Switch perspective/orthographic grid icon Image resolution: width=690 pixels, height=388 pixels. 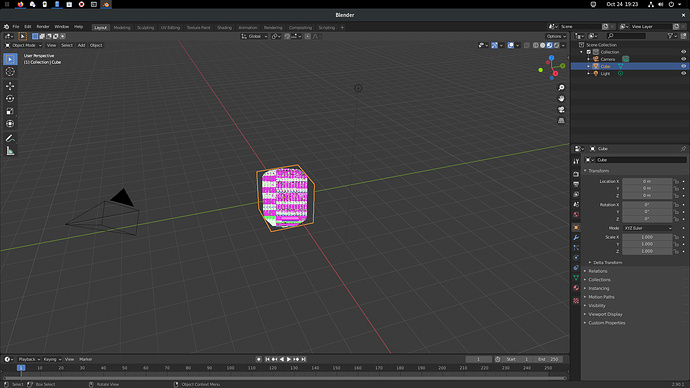point(561,121)
